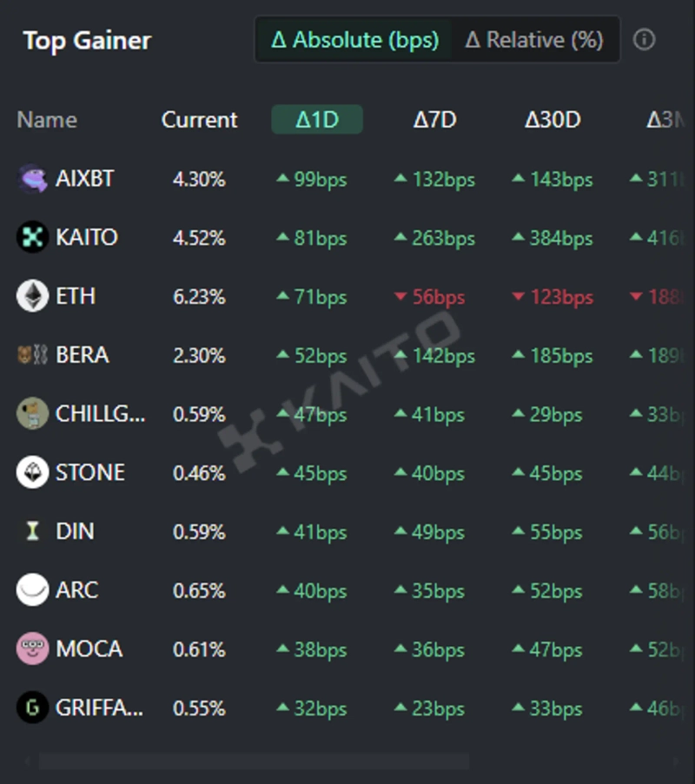
Task: Click the STONE token icon
Action: 32,472
